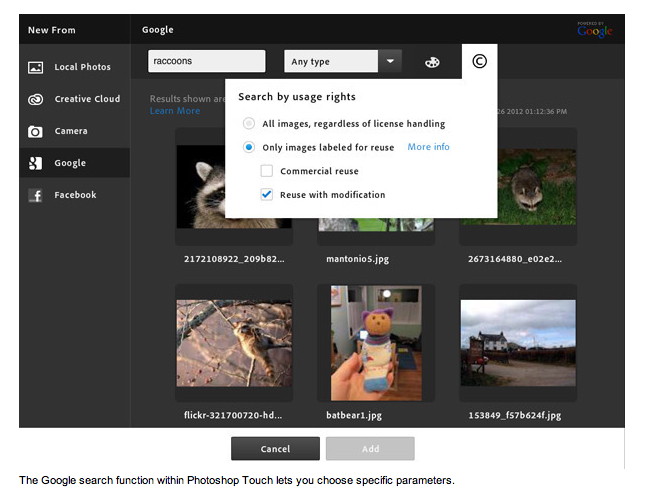Uncheck Reuse with modification checkbox
Image resolution: width=650 pixels, height=492 pixels.
click(x=267, y=194)
